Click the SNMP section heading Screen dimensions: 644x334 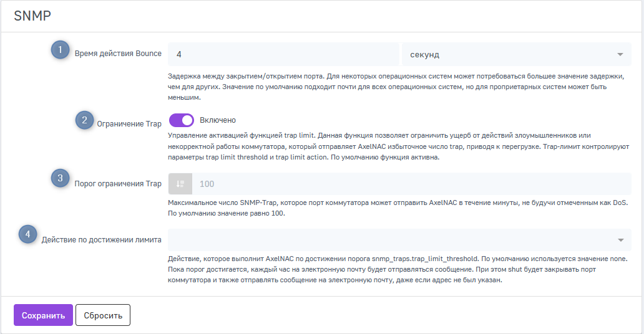tap(32, 17)
